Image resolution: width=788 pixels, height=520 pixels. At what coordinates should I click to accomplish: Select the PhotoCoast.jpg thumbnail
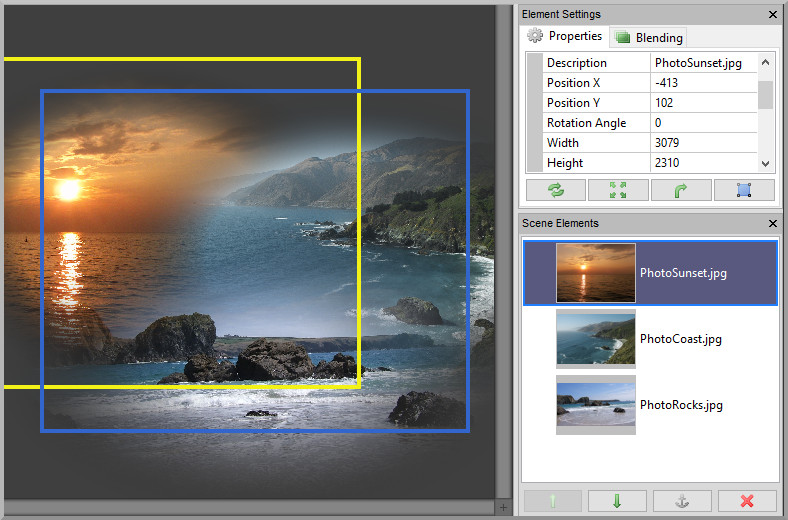click(596, 339)
